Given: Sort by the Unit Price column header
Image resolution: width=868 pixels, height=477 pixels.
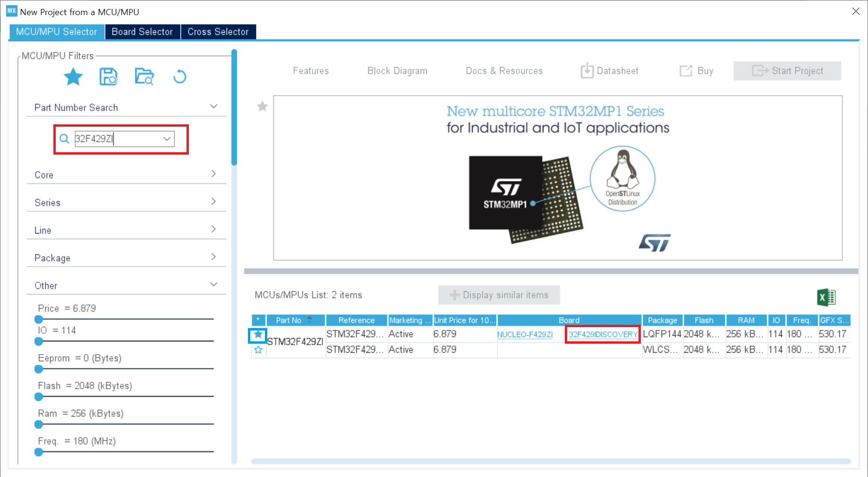Looking at the screenshot, I should point(465,320).
